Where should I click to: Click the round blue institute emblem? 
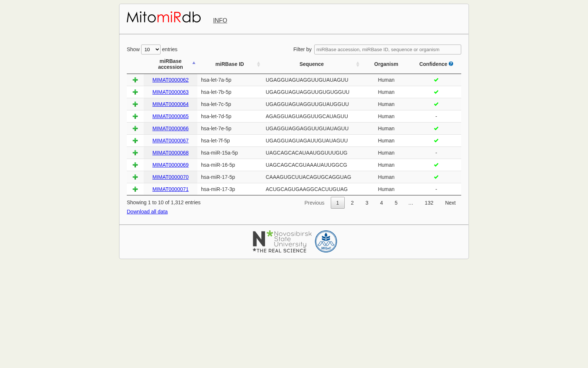pos(326,241)
